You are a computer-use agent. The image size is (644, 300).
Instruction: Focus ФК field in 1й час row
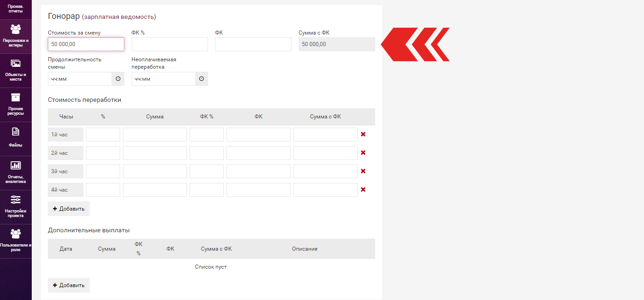tap(258, 135)
